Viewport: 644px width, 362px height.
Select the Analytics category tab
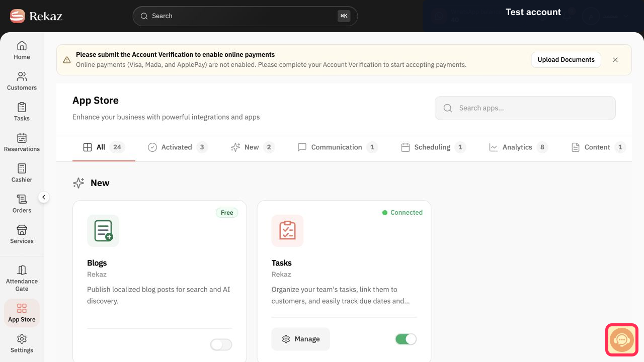coord(518,147)
